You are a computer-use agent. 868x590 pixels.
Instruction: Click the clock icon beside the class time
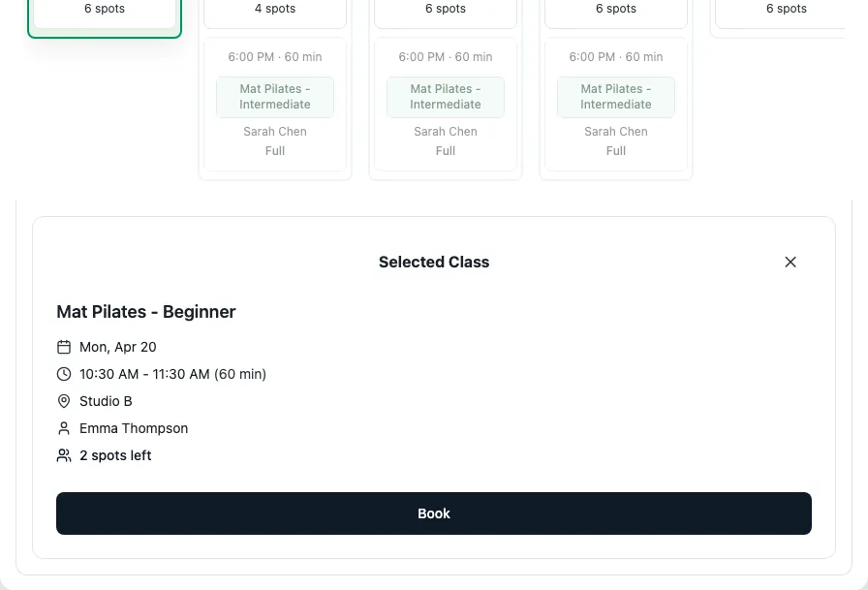coord(63,373)
